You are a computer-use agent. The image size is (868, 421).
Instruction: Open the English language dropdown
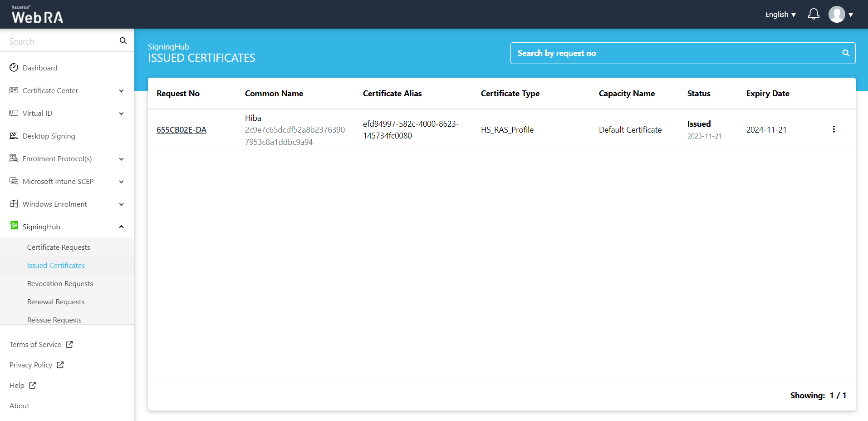coord(780,15)
